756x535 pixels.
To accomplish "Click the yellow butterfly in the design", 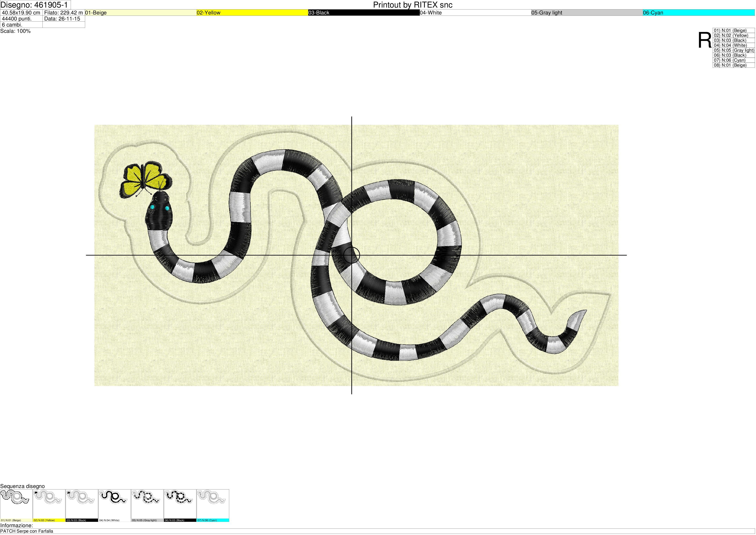I will (146, 180).
